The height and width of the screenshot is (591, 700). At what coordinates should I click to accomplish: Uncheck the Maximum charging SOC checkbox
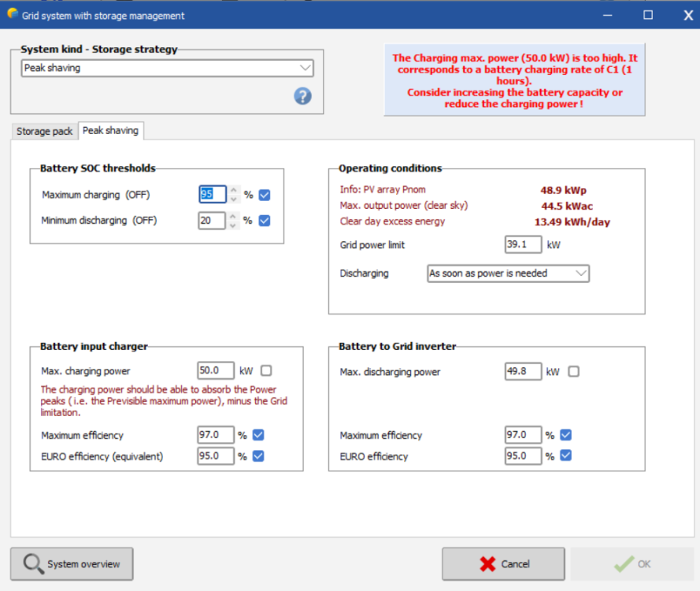pos(265,195)
